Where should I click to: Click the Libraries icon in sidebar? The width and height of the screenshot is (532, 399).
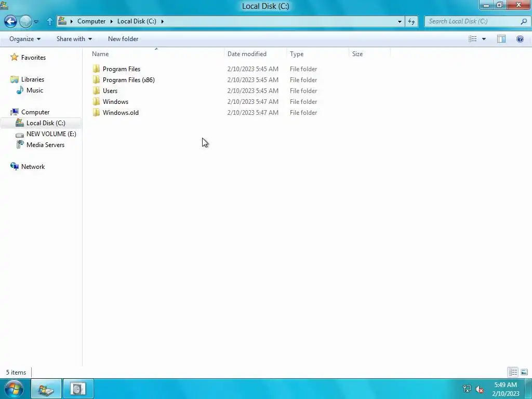point(14,79)
